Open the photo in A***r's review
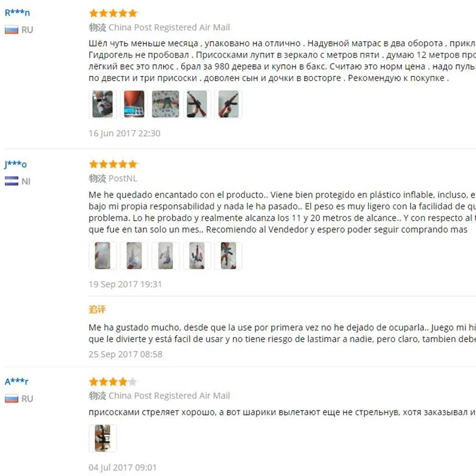Image resolution: width=476 pixels, height=476 pixels. [x=102, y=438]
